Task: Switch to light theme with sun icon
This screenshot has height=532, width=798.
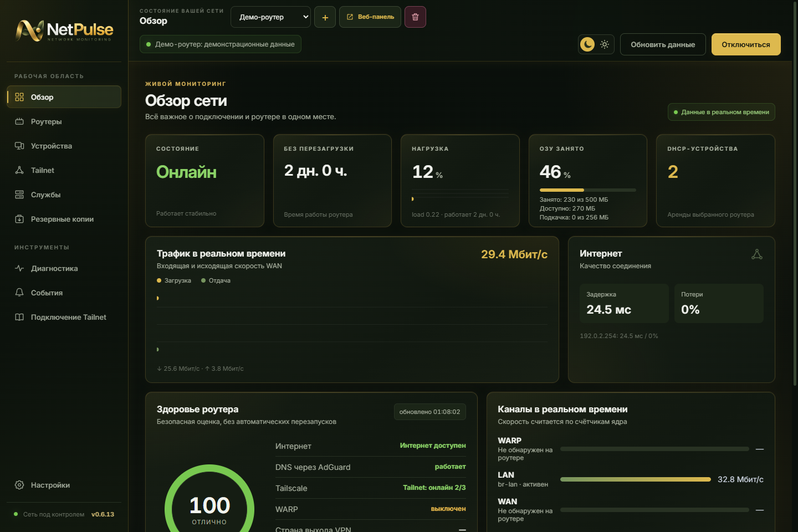Action: [x=605, y=44]
